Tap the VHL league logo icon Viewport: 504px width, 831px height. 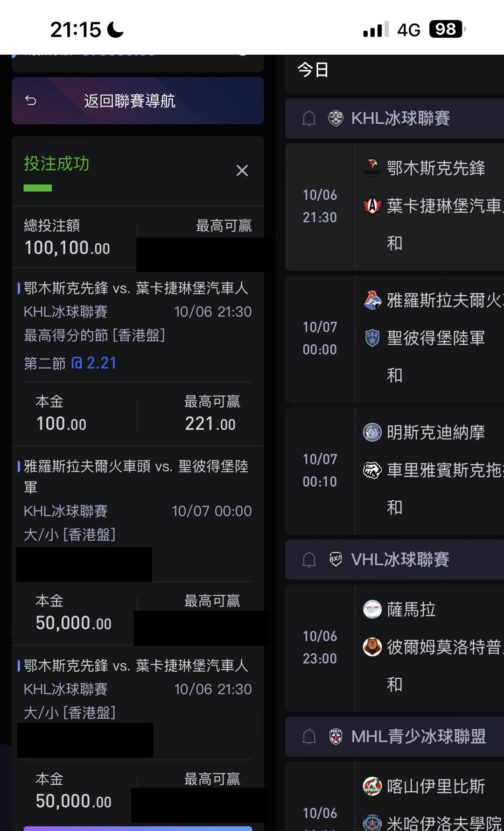[x=336, y=560]
